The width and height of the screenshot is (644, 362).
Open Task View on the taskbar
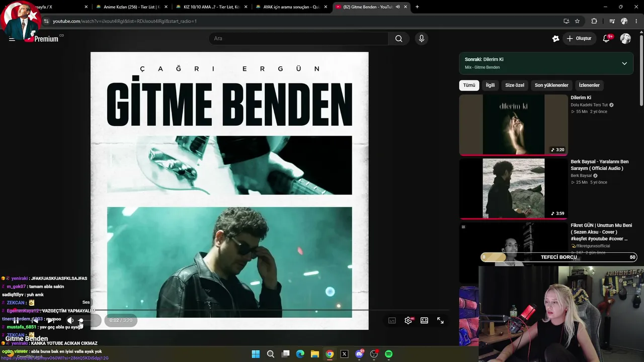(285, 354)
